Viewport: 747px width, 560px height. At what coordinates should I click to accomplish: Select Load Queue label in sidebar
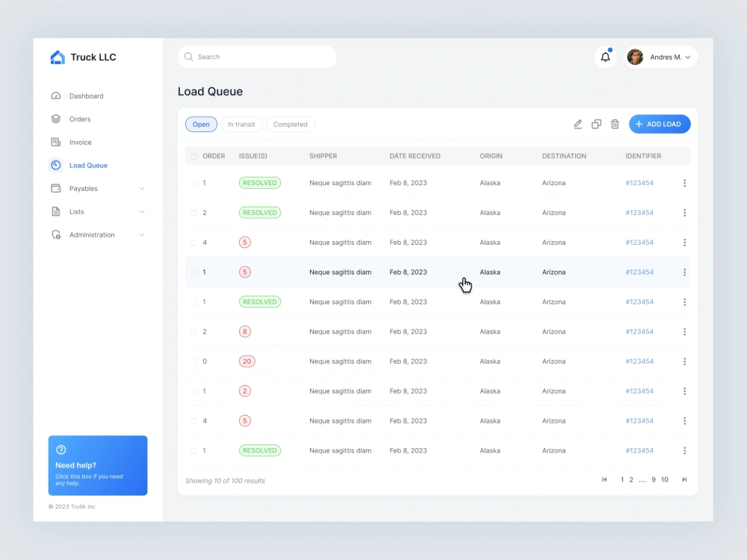point(89,165)
